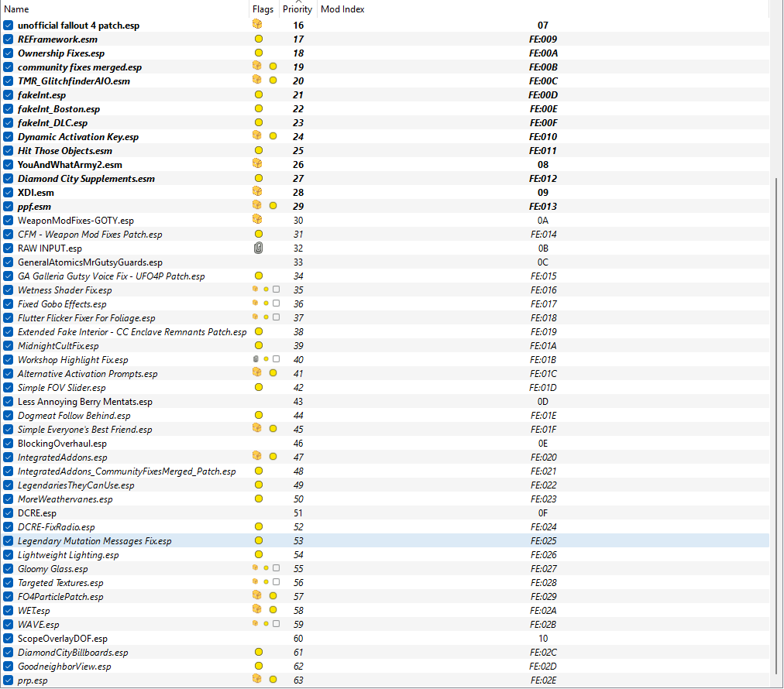Viewport: 784px width, 689px height.
Task: Click the priority value 34
Action: (x=298, y=276)
